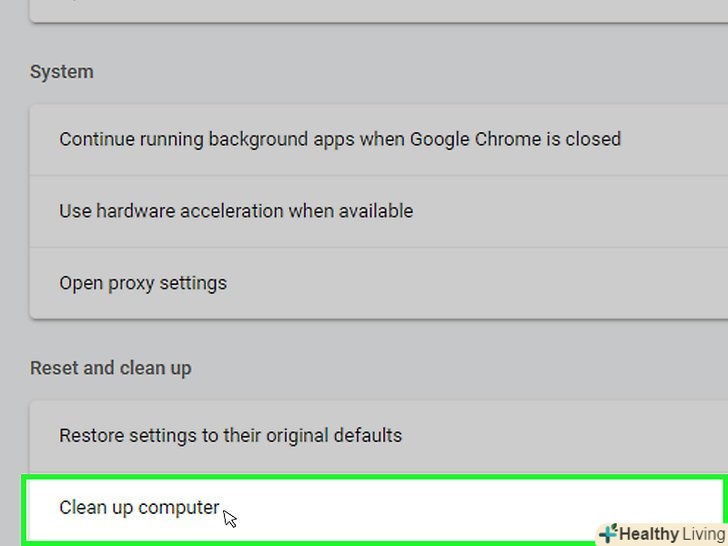Click the "Reset and clean up" heading
This screenshot has height=546, width=728.
(110, 368)
